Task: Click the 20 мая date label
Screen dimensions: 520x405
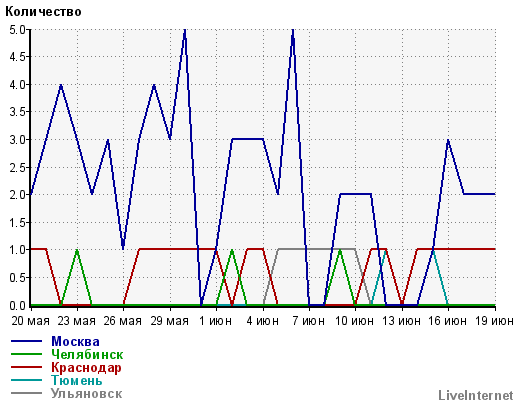Action: click(x=30, y=321)
